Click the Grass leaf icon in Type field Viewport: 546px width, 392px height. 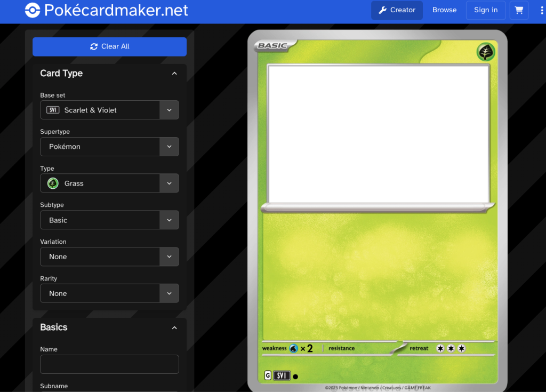pyautogui.click(x=53, y=183)
